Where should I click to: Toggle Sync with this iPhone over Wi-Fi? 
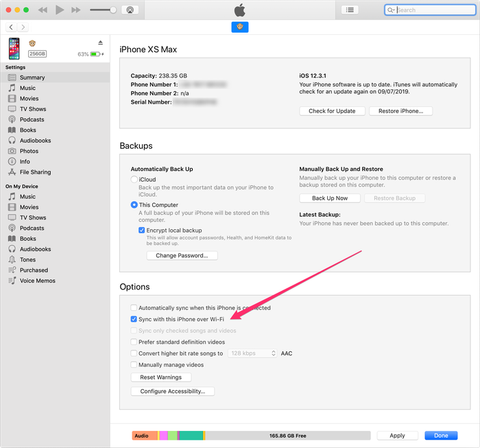coord(134,319)
